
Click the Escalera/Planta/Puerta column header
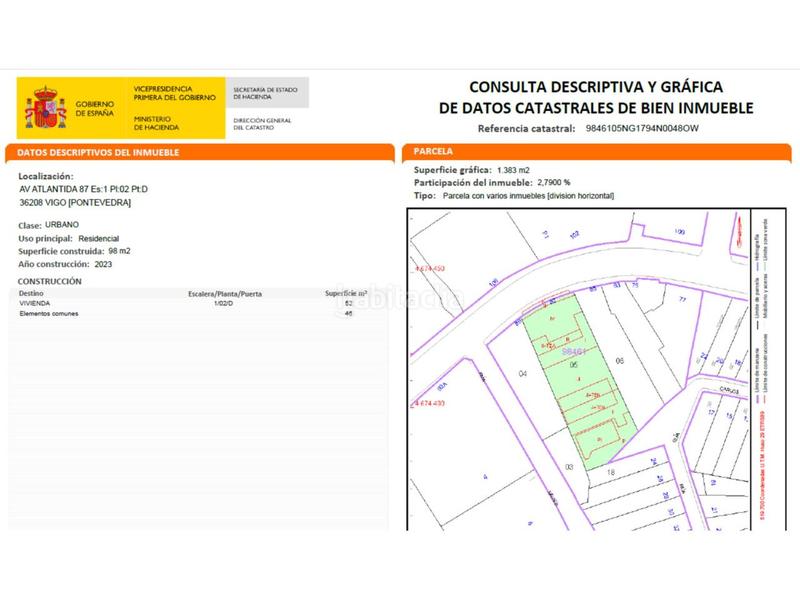(225, 293)
